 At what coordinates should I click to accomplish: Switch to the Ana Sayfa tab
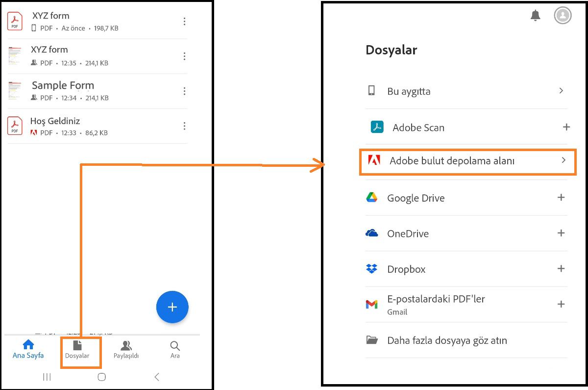pyautogui.click(x=28, y=349)
